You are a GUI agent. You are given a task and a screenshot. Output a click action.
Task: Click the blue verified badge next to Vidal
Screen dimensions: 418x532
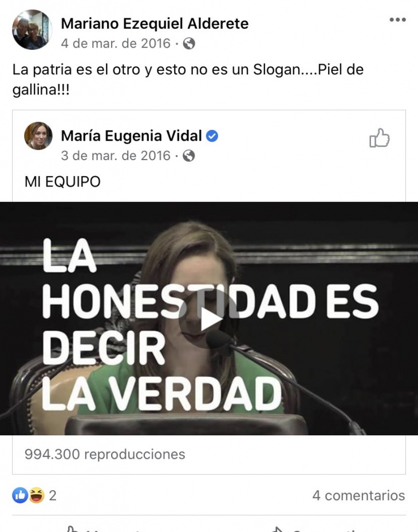coord(212,136)
